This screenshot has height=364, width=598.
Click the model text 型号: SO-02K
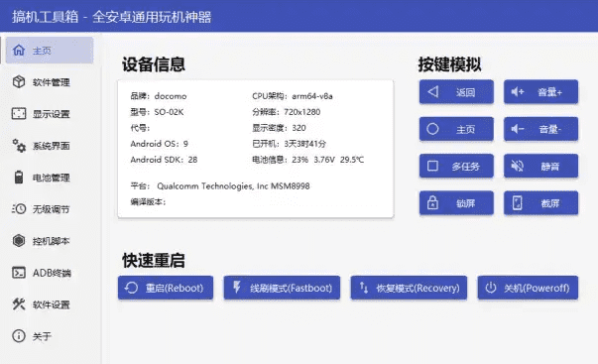click(157, 112)
